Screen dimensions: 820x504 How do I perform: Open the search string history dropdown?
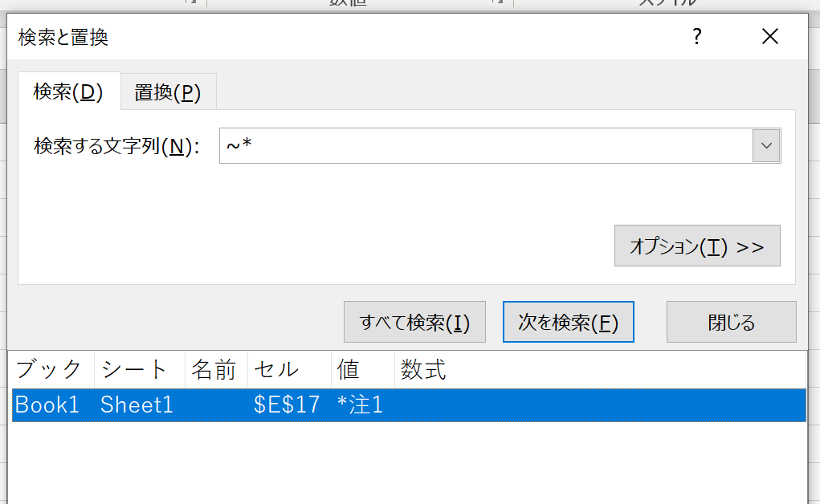point(766,145)
